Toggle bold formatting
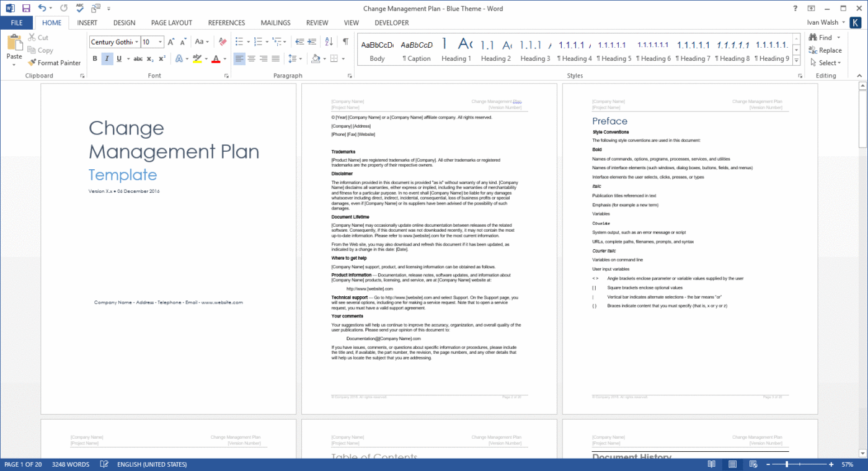Screen dimensions: 868x471 [x=94, y=58]
